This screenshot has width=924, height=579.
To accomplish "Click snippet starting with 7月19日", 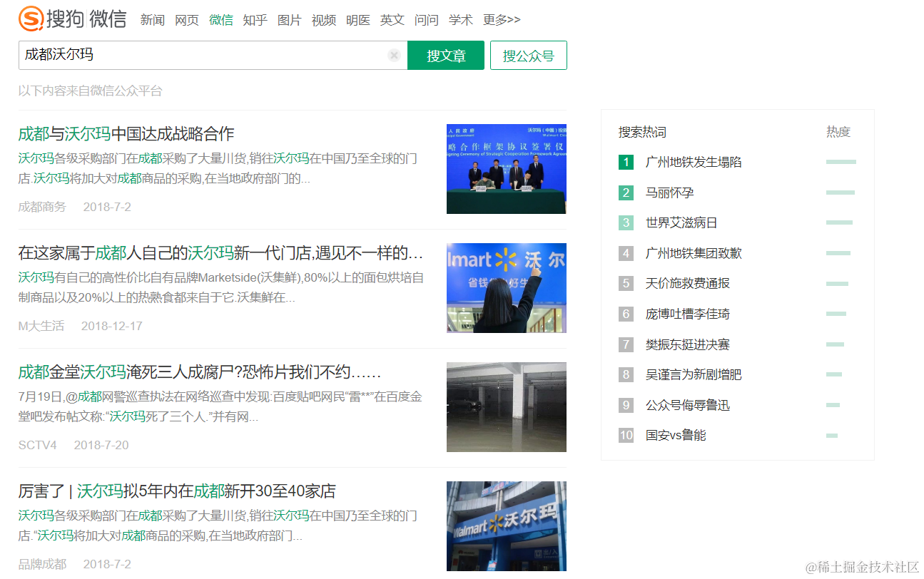I will coord(220,406).
